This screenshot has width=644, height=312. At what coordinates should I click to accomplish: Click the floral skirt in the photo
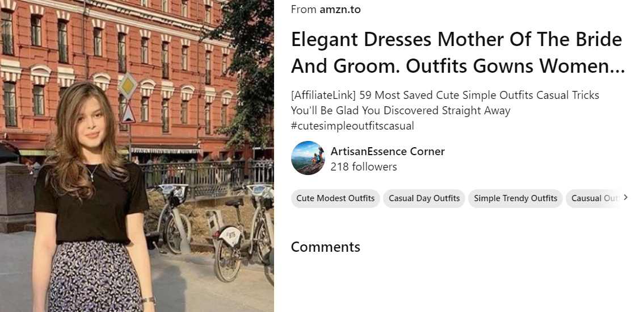pos(94,276)
